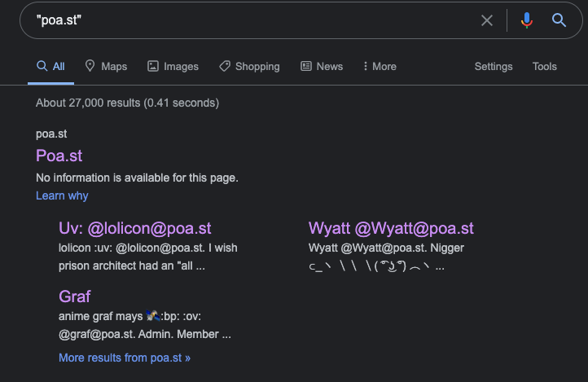Viewport: 588px width, 382px height.
Task: Click the newspaper icon beside News
Action: (306, 66)
